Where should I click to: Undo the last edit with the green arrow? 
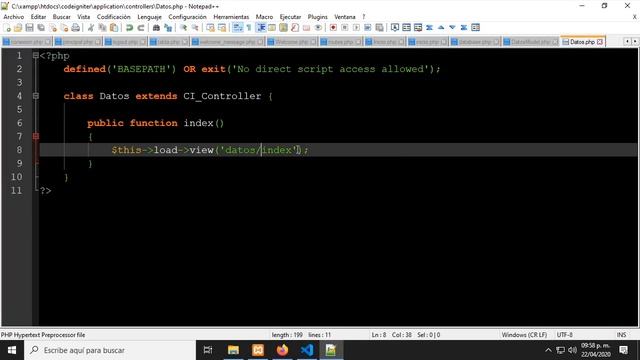(x=129, y=28)
